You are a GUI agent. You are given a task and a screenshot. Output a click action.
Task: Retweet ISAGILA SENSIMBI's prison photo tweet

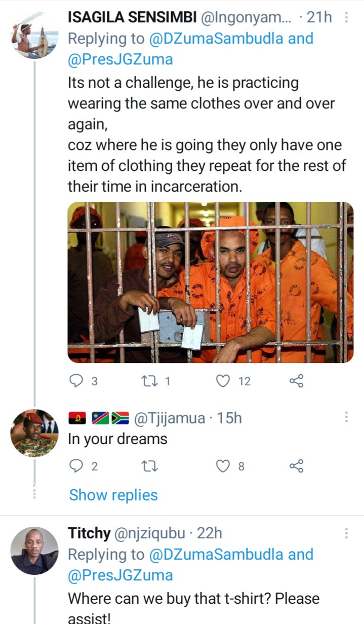point(150,381)
